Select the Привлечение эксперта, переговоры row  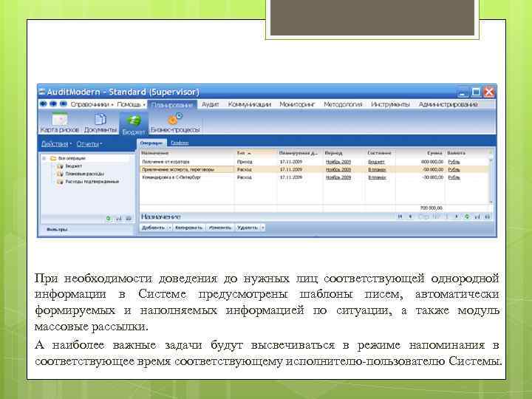pyautogui.click(x=315, y=170)
